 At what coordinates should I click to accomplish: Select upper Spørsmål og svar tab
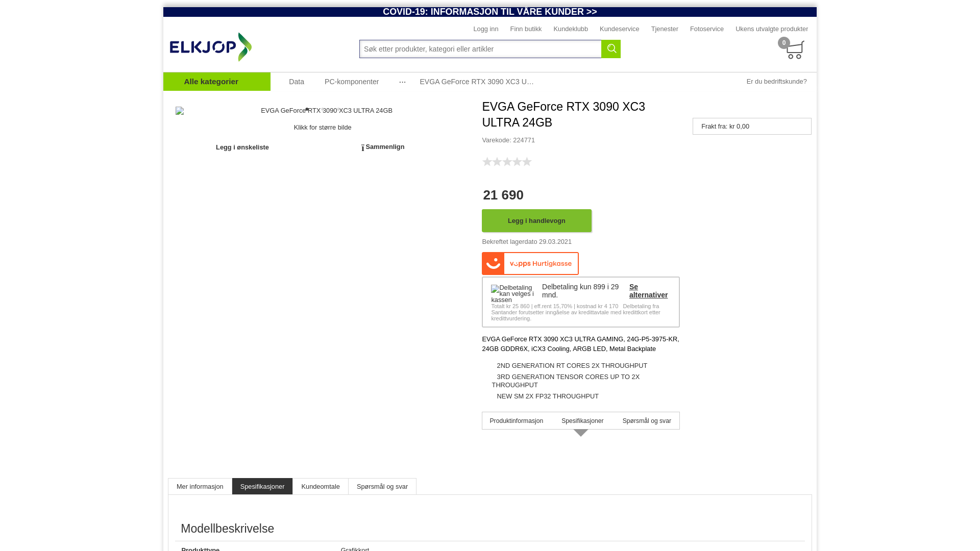(647, 421)
